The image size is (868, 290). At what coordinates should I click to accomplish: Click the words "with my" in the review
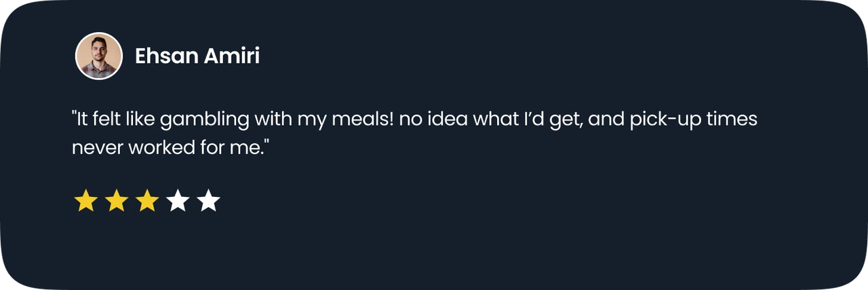[288, 120]
